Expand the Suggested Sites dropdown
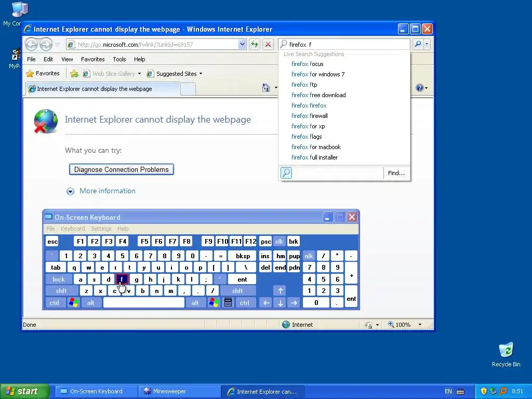 (201, 74)
